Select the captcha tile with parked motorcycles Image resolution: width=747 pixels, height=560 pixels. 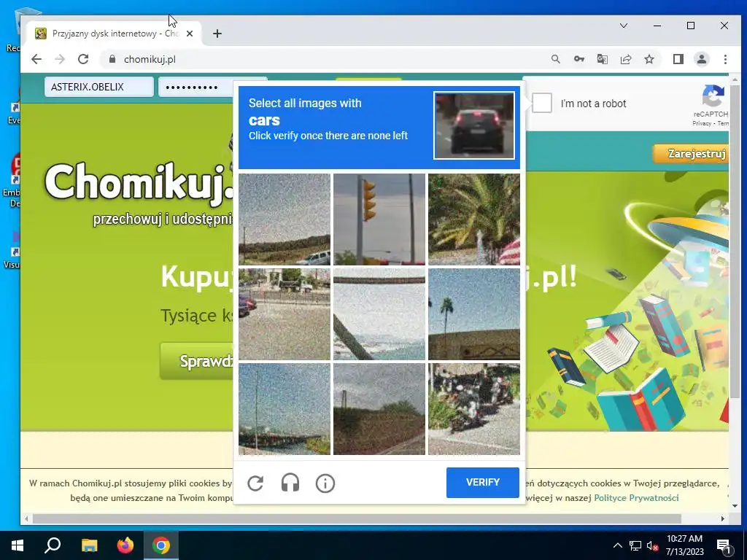pyautogui.click(x=474, y=409)
